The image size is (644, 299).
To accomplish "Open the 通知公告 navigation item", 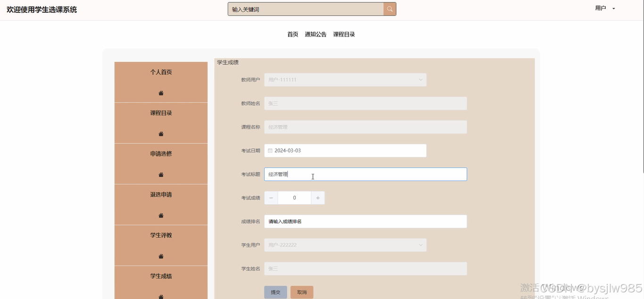I will pos(315,34).
